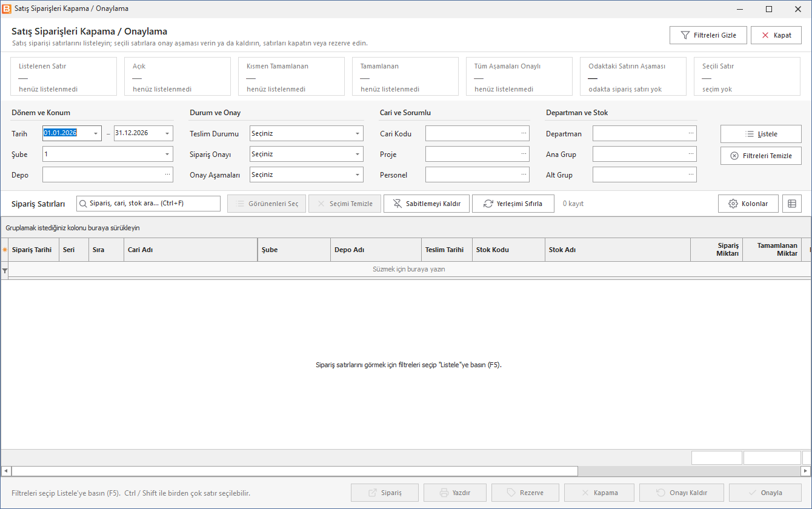Open the Şube dropdown
This screenshot has height=509, width=812.
tap(167, 154)
